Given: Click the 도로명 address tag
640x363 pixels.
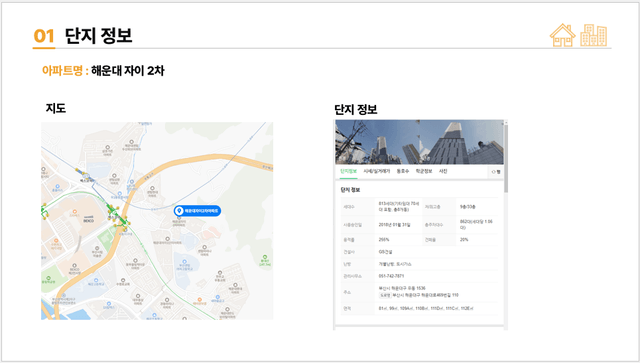Looking at the screenshot, I should click(x=385, y=295).
